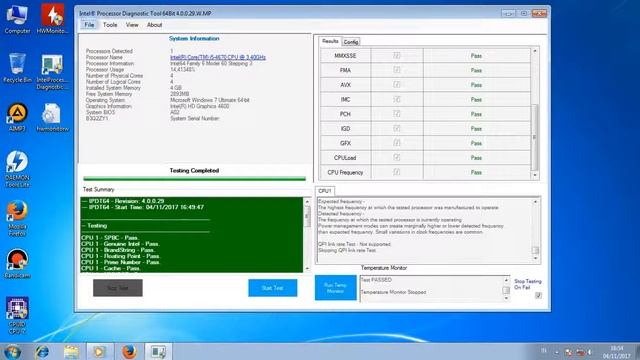Image resolution: width=640 pixels, height=360 pixels.
Task: Toggle the IMC test checkbox
Action: click(x=397, y=99)
